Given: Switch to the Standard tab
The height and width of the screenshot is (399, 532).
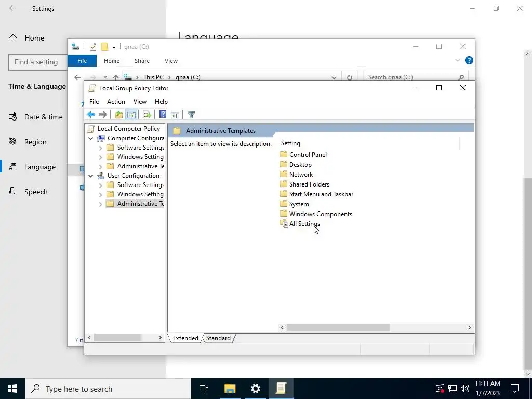Looking at the screenshot, I should click(x=218, y=338).
